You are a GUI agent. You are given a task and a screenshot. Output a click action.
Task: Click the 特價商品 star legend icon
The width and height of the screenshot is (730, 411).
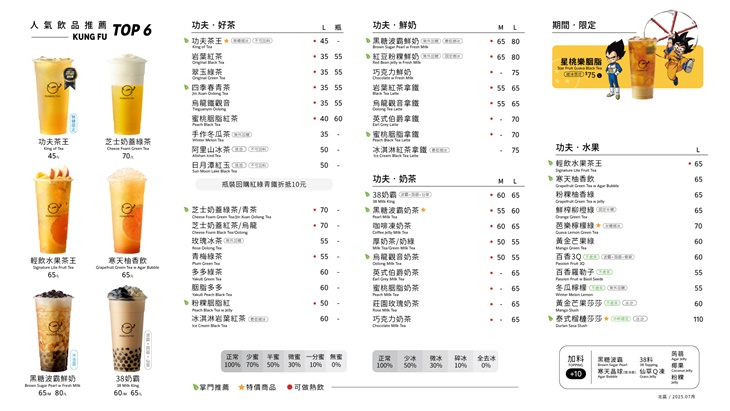[242, 387]
